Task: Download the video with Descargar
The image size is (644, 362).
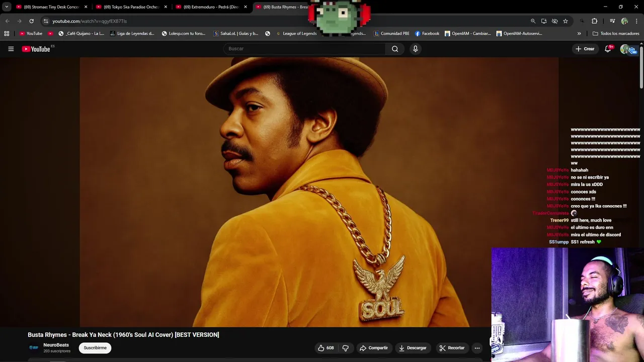Action: [x=413, y=348]
